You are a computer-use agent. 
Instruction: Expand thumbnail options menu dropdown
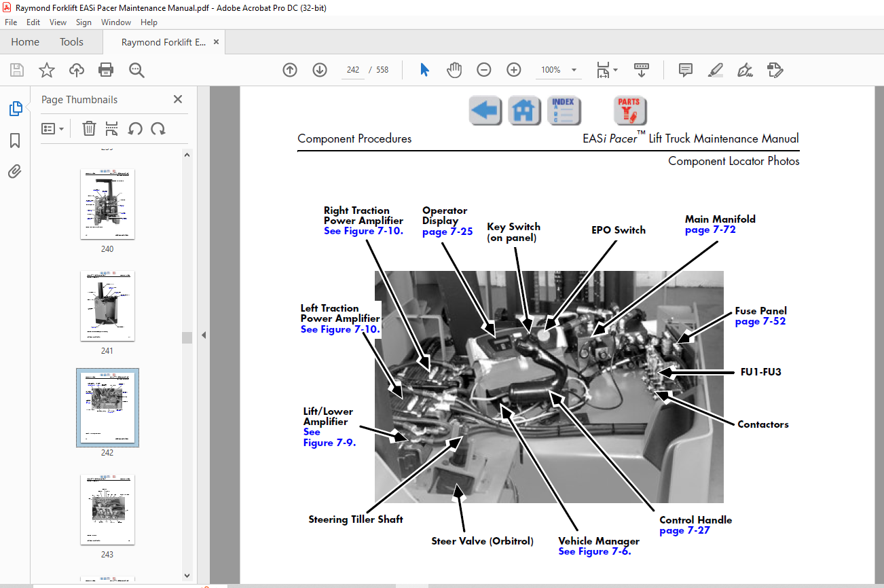[53, 128]
